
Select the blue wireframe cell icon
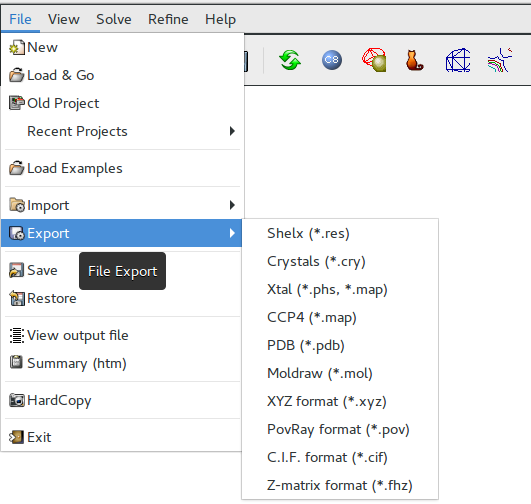[458, 60]
